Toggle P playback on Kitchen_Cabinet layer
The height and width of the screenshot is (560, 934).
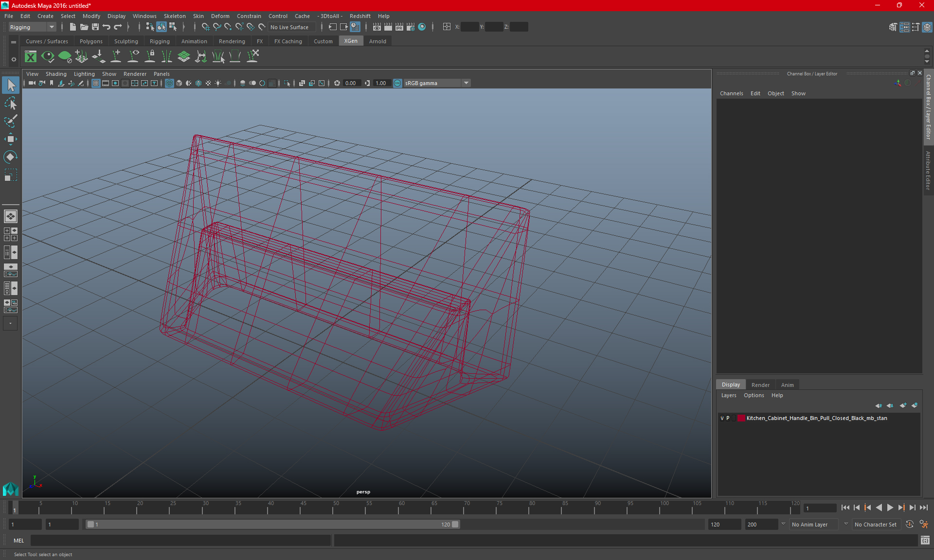(729, 418)
